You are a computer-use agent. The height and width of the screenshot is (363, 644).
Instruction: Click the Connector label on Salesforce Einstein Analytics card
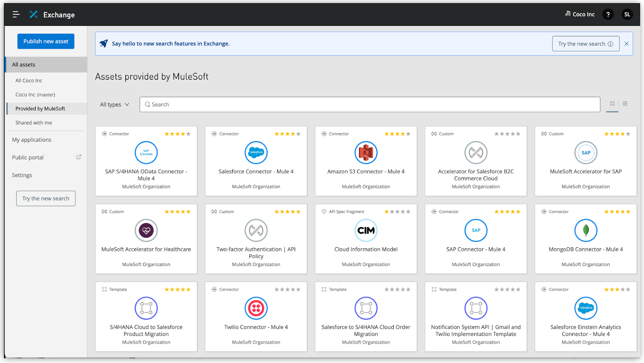pos(559,290)
